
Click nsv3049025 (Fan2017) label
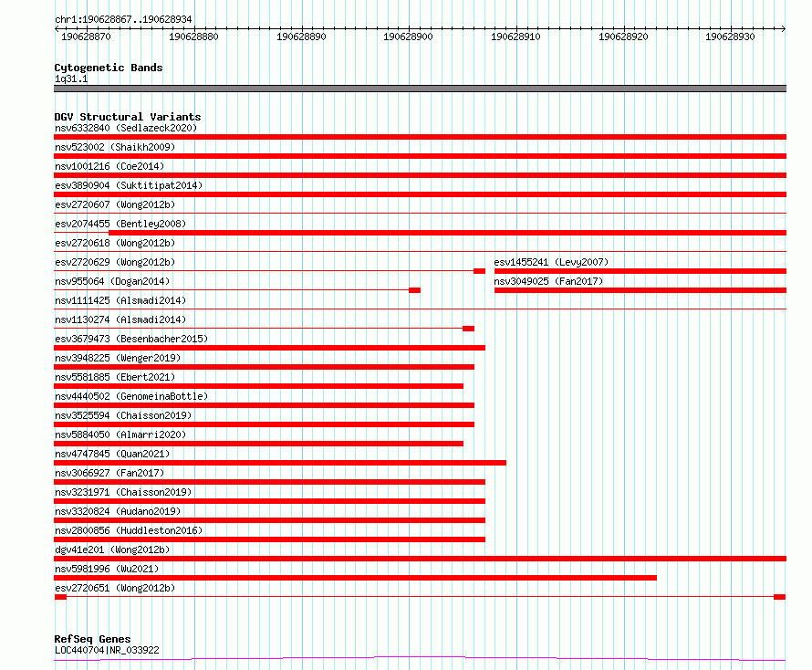(x=548, y=281)
